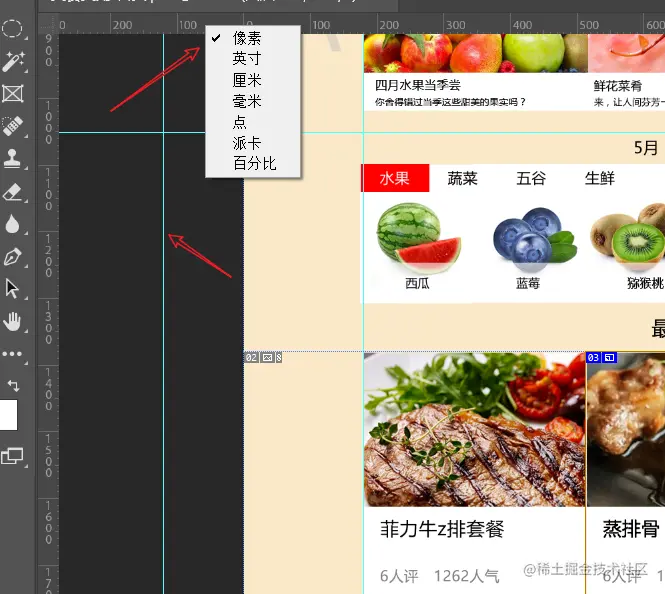The width and height of the screenshot is (665, 594).
Task: Open the three-dots Edit Toolbar menu
Action: 12,354
